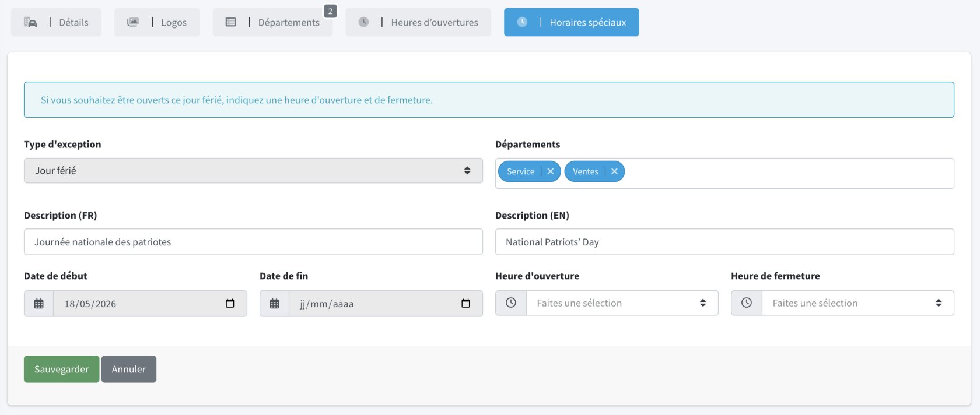
Task: Open the Détails tab
Action: 56,22
